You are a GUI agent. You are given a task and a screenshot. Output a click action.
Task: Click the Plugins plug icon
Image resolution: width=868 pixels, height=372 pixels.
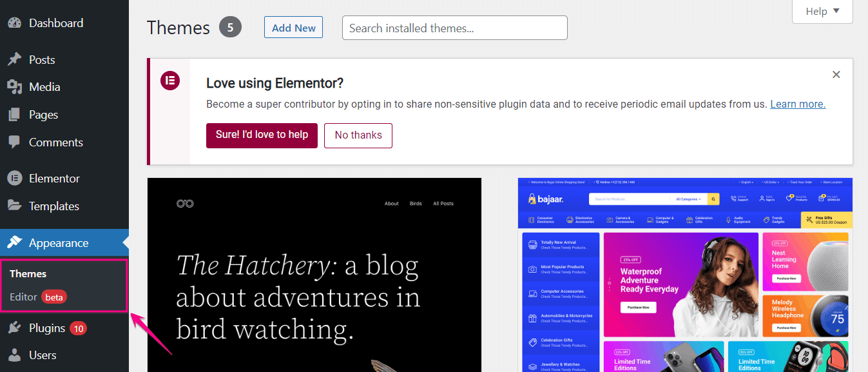[15, 328]
